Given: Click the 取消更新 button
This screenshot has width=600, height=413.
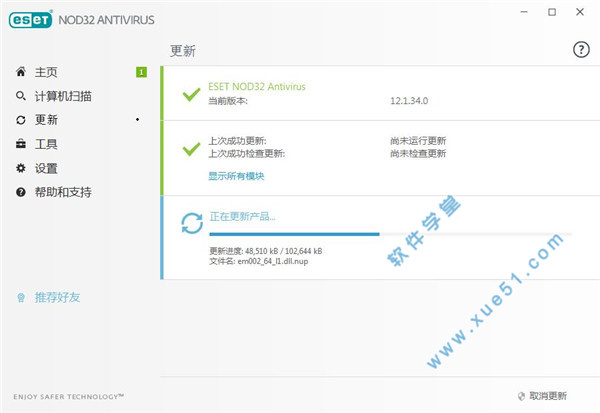Looking at the screenshot, I should (548, 396).
